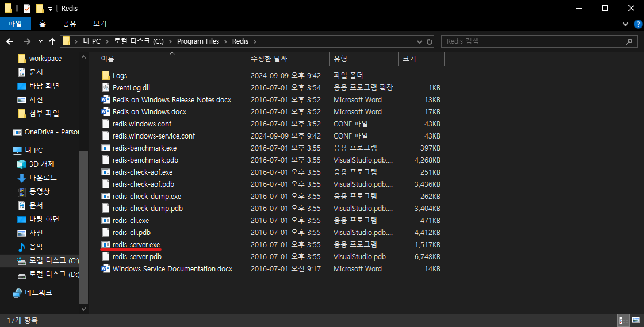Expand the ribbon with the chevron

(x=626, y=24)
